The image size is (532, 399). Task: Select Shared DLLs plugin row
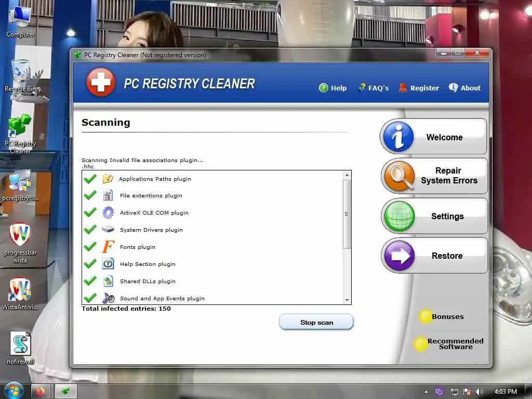tap(212, 281)
